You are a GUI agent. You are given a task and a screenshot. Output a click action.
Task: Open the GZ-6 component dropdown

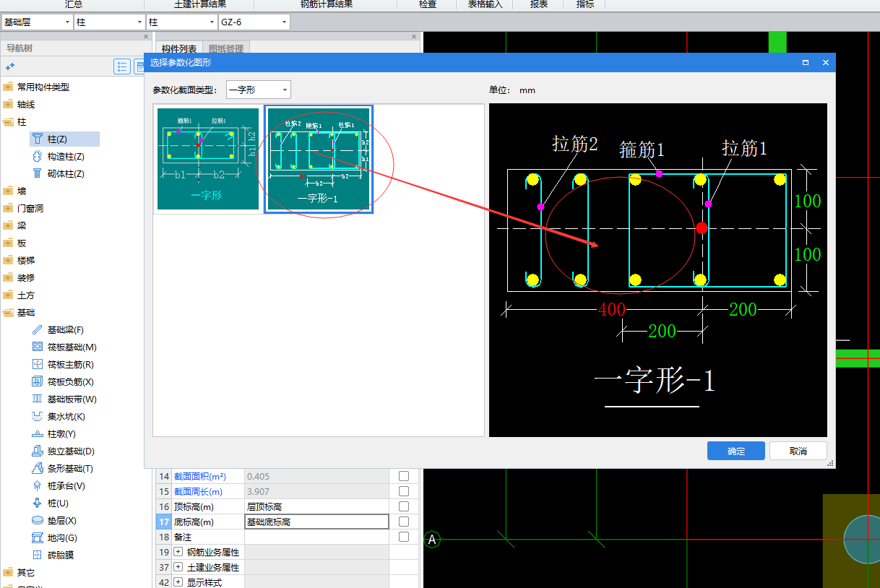point(254,22)
